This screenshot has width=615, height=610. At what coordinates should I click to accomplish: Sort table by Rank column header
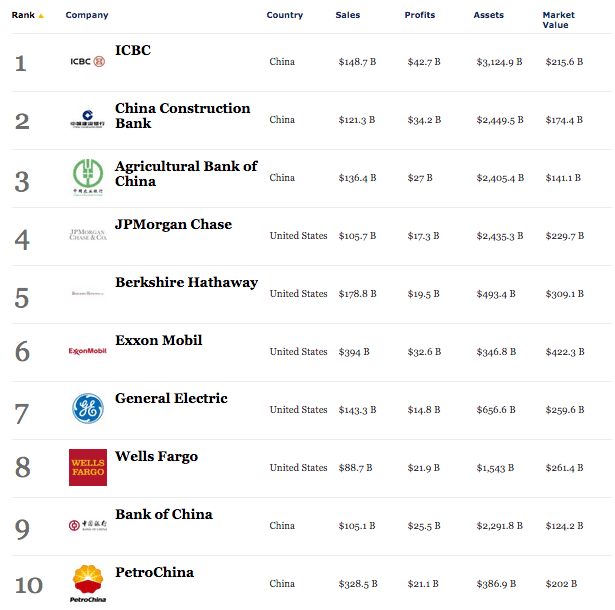tap(23, 15)
